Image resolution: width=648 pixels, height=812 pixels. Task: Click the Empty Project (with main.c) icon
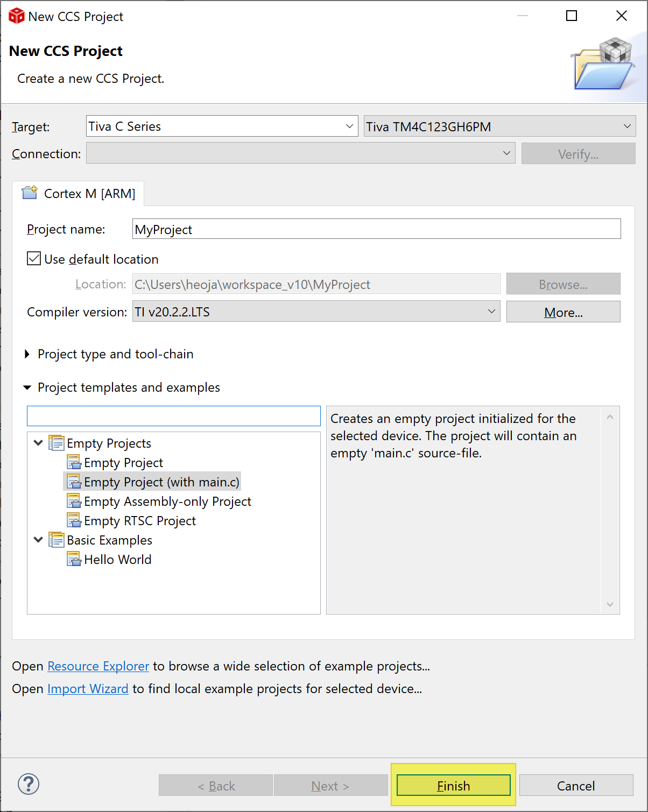point(74,482)
